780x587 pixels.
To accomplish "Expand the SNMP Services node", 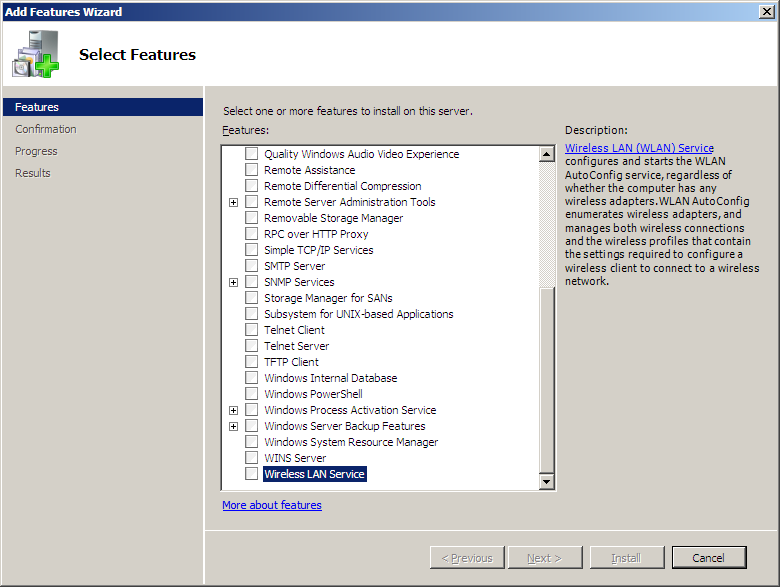I will (233, 283).
